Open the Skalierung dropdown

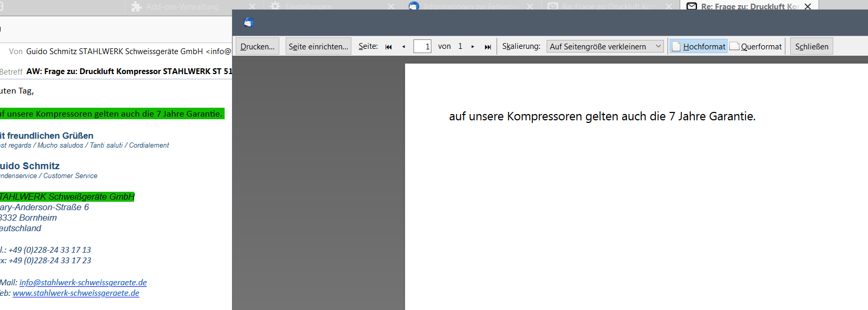point(604,47)
